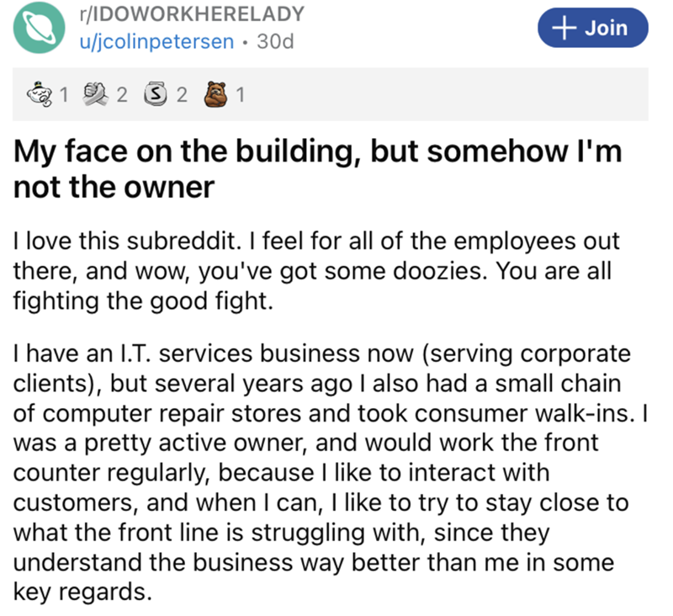Viewport: 673px width, 616px height.
Task: Click the count beside the bear award
Action: (x=240, y=94)
